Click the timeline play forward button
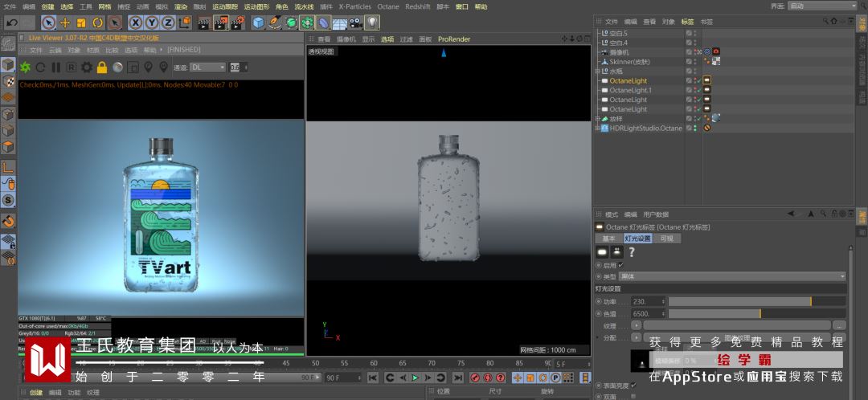Screen dimensions: 868x400 pos(416,378)
